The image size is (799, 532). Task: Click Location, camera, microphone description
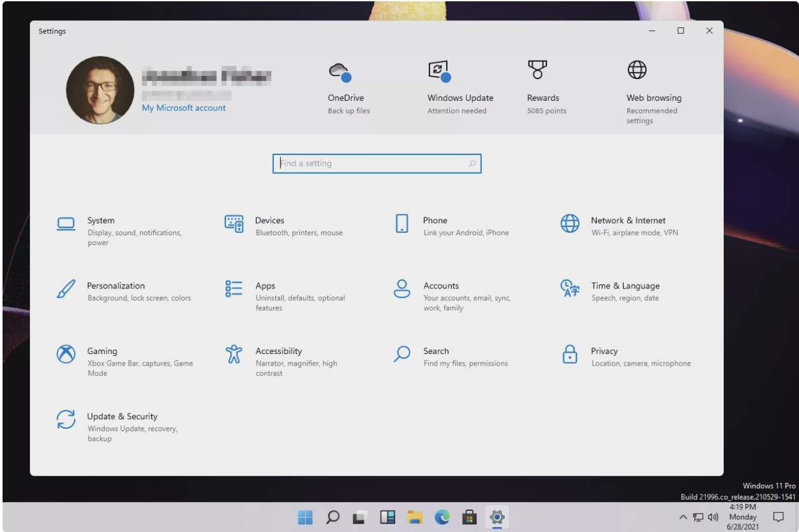[x=641, y=363]
